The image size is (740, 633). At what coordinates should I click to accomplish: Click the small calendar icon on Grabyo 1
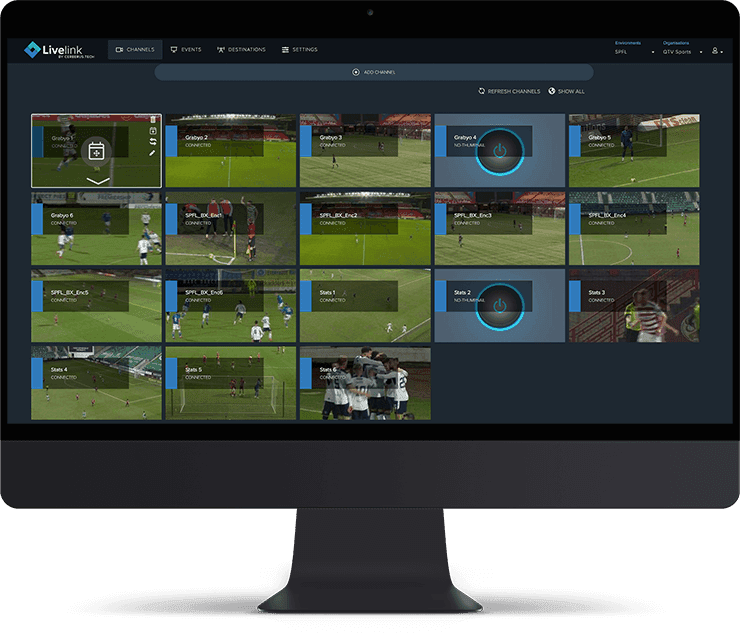[x=153, y=131]
